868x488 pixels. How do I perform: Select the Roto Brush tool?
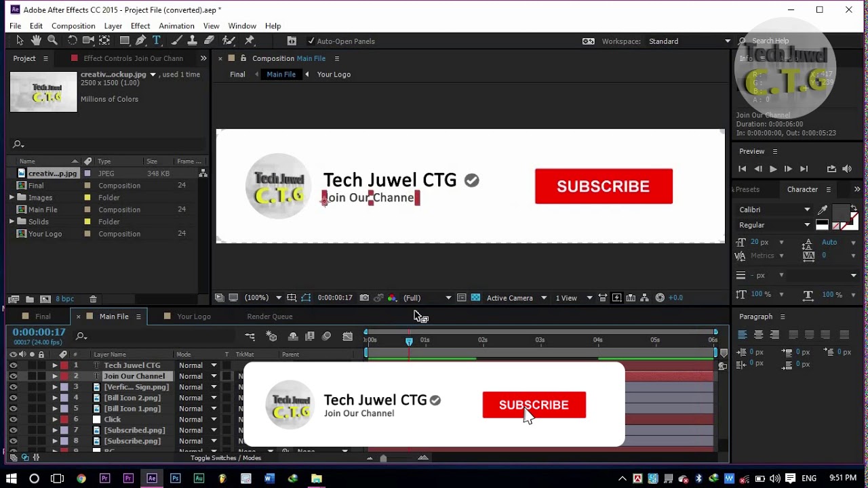pyautogui.click(x=229, y=41)
